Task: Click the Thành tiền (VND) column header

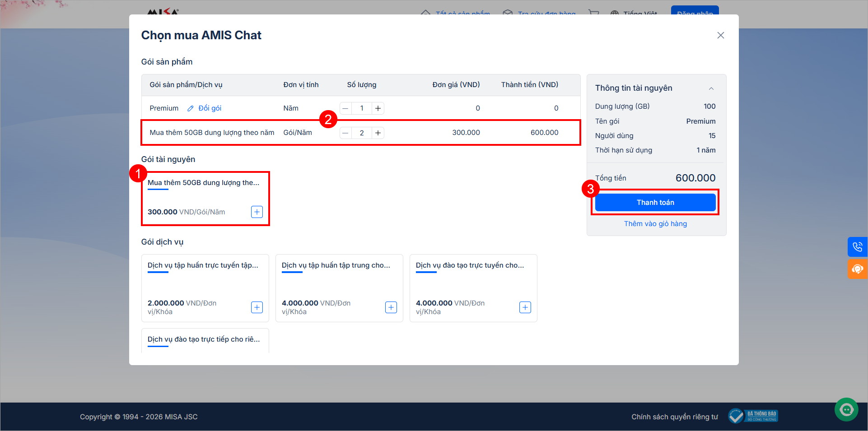Action: tap(530, 85)
